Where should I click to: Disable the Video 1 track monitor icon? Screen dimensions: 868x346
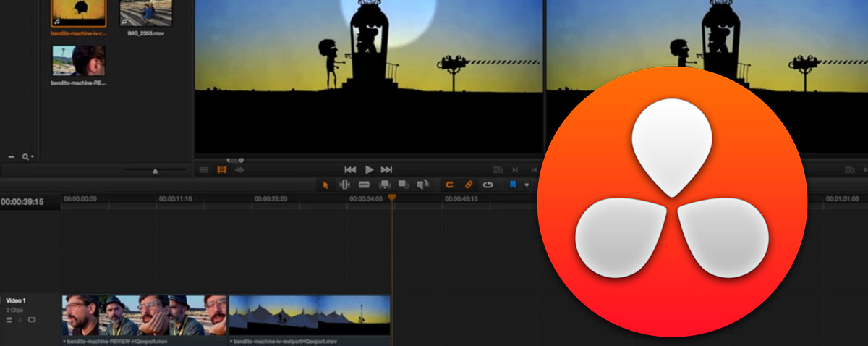tap(32, 319)
